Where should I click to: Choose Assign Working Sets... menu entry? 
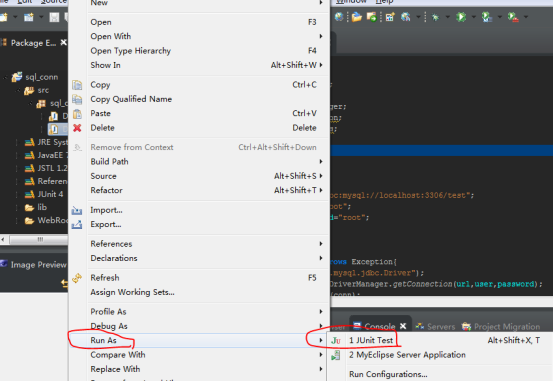click(x=199, y=292)
